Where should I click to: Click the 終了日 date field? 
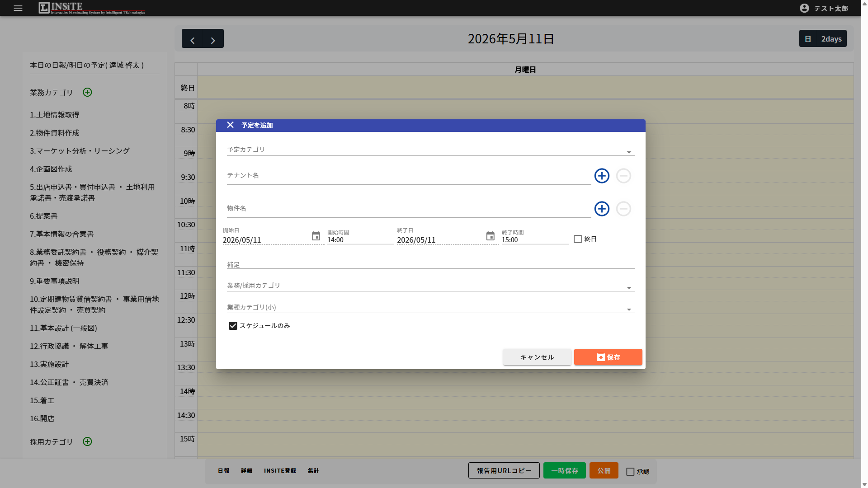point(440,240)
